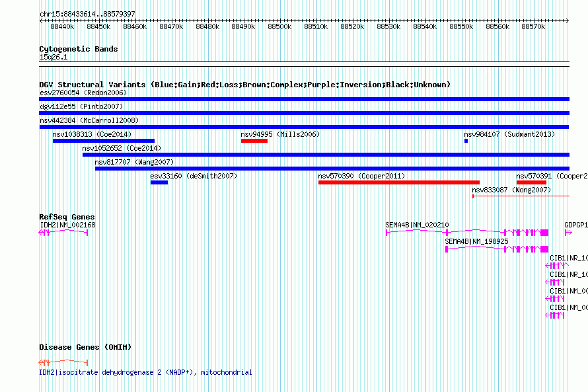Screen dimensions: 588x392
Task: Click the 15q26.1 cytogenetic band label
Action: (x=54, y=57)
